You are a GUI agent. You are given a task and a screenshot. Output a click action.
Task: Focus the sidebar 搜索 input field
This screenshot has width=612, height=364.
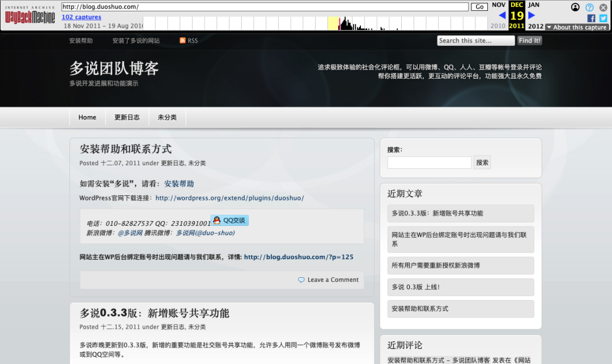click(429, 162)
